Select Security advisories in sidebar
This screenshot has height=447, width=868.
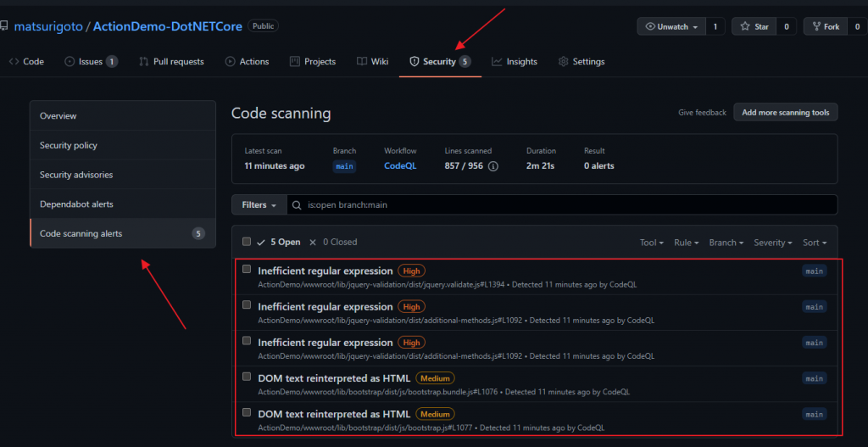[x=123, y=175]
